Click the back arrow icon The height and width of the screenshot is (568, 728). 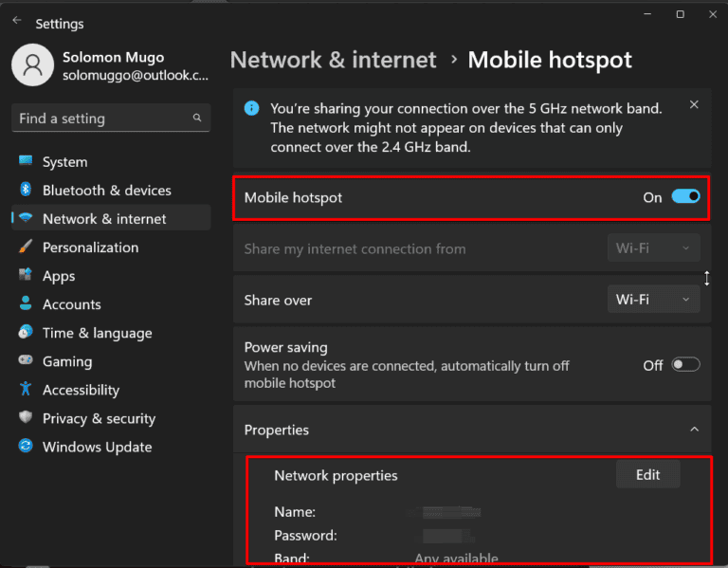point(17,20)
